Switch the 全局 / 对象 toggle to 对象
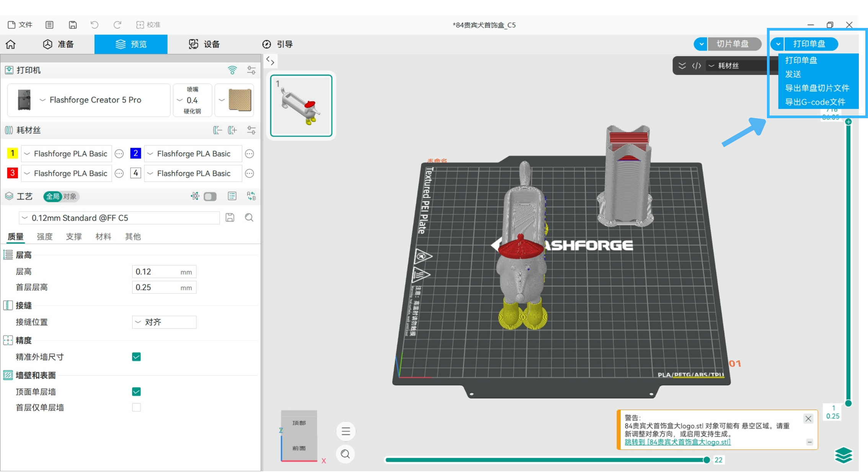The width and height of the screenshot is (868, 472). click(70, 197)
